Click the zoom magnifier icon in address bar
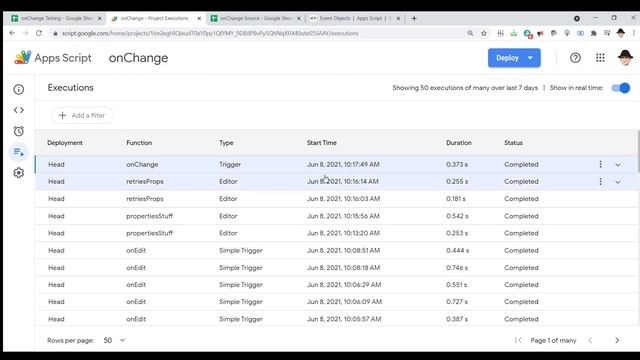 470,33
